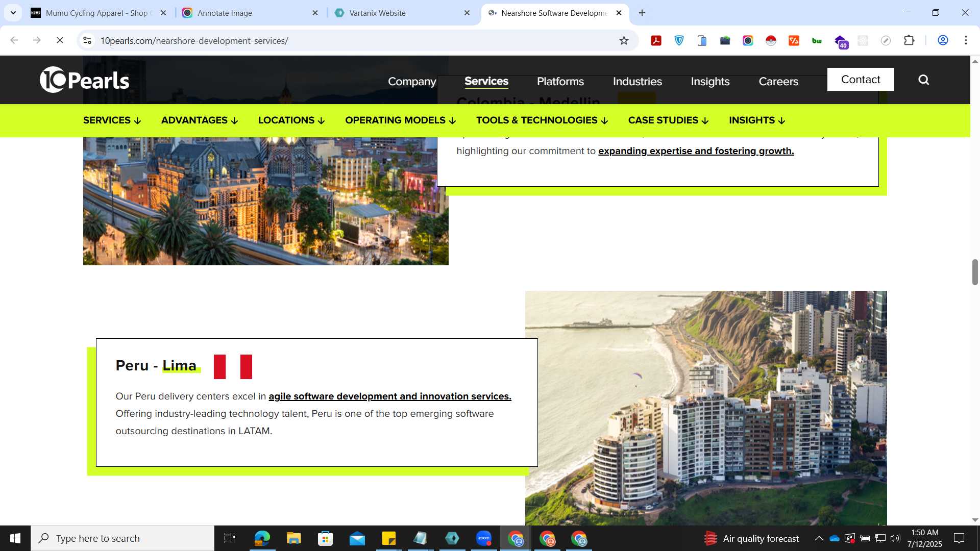Open Windows Start menu
The width and height of the screenshot is (980, 551).
click(15, 538)
